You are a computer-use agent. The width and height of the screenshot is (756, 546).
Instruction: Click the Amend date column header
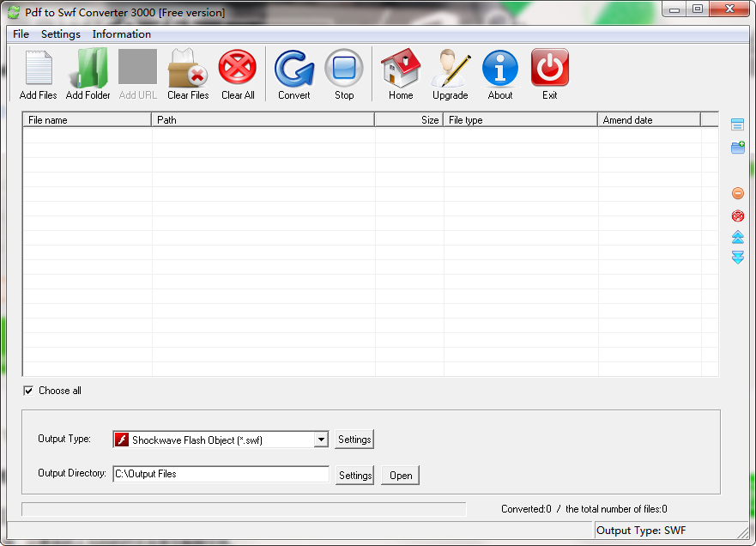[650, 119]
